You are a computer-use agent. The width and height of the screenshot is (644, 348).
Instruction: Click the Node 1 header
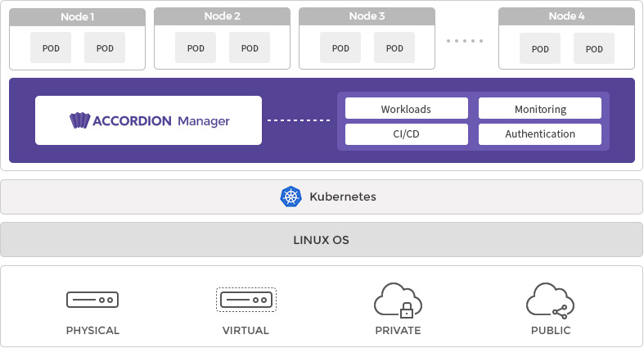(78, 16)
